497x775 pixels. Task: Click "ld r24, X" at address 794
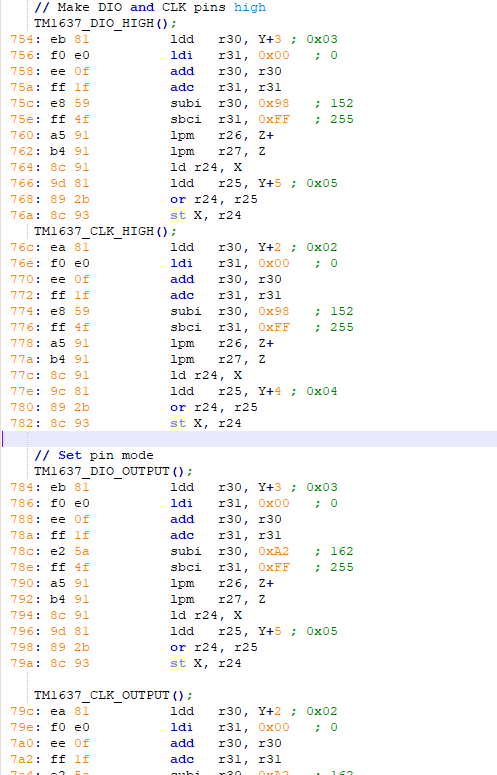[206, 615]
